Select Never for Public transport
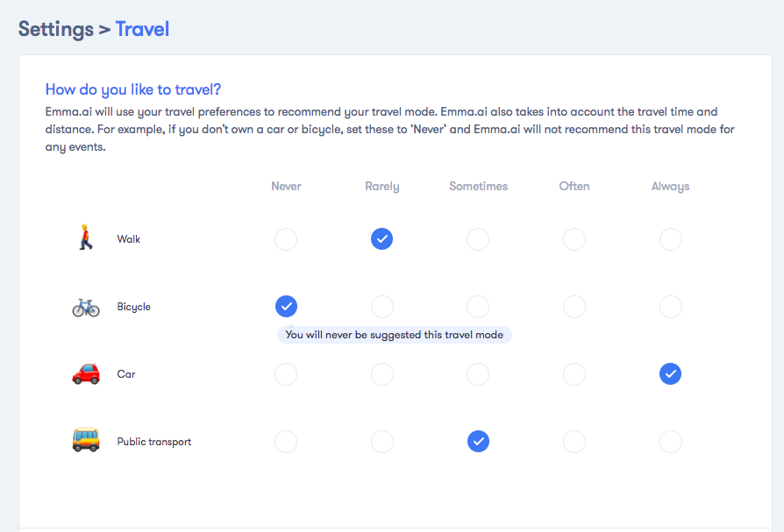This screenshot has height=532, width=784. tap(286, 442)
